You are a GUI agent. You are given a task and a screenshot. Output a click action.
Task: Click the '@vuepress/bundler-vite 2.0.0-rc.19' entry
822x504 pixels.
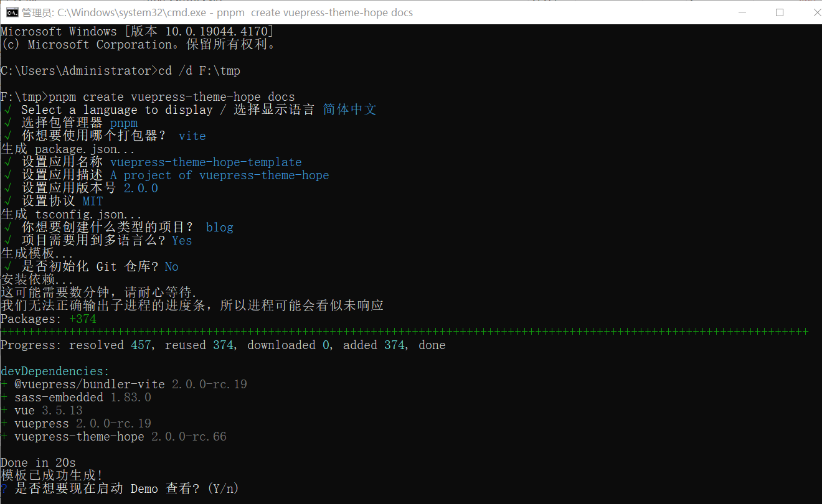tap(124, 384)
